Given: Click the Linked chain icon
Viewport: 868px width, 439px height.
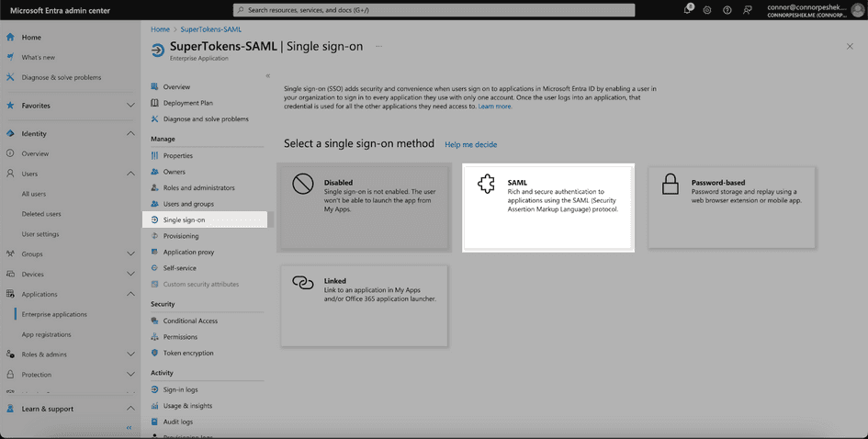Looking at the screenshot, I should (x=303, y=283).
